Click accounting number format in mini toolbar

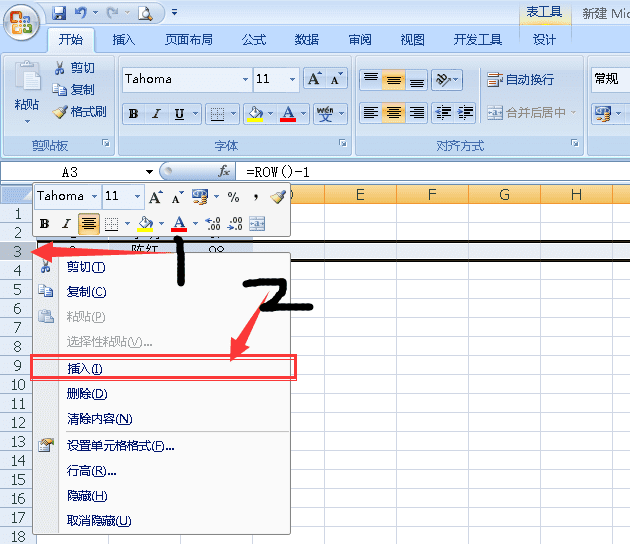(200, 196)
